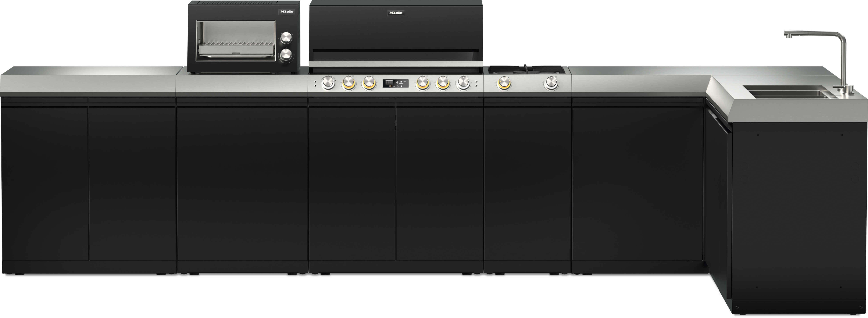
Task: Click the 400 °C temperature readout
Action: click(x=401, y=82)
